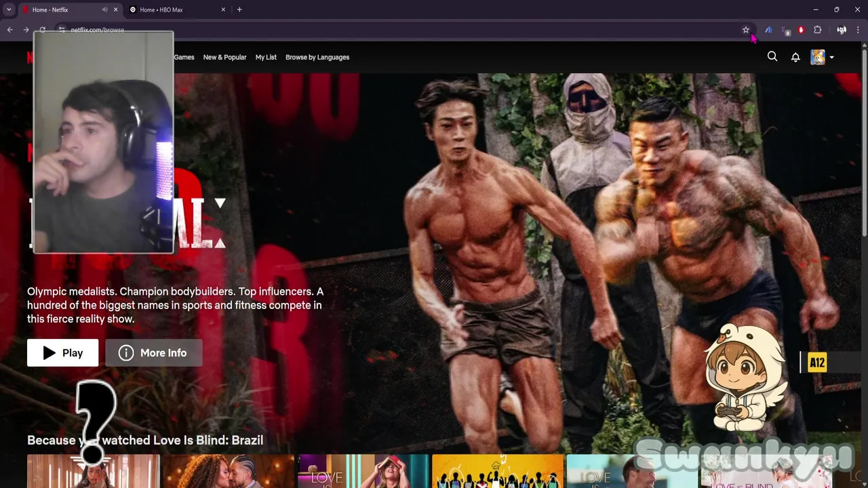868x488 pixels.
Task: Open the LOVE thumbnail with red-cap woman
Action: [363, 471]
